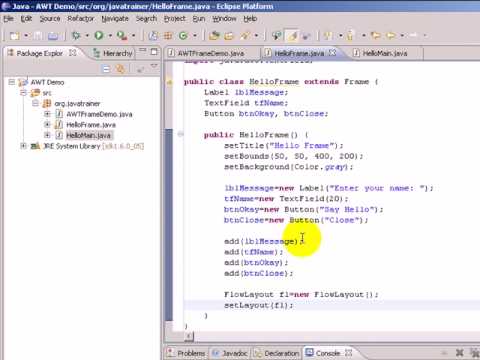Open the Window menu

pos(224,19)
